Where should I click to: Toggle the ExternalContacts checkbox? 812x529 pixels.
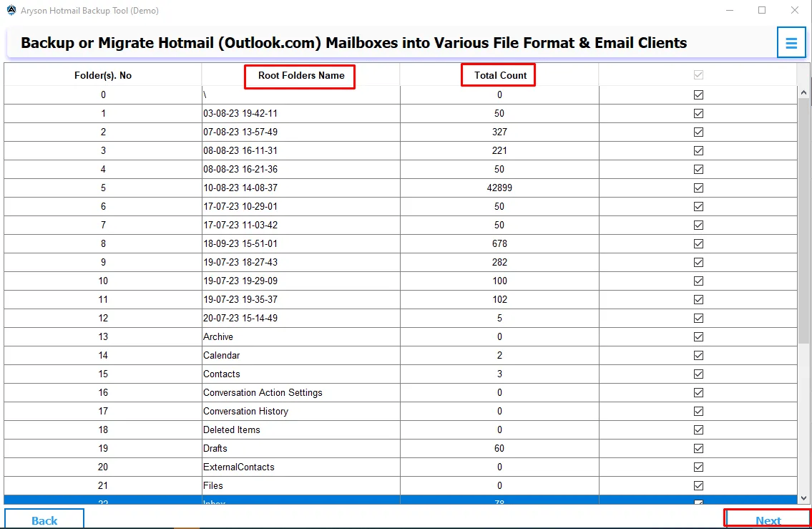[698, 467]
